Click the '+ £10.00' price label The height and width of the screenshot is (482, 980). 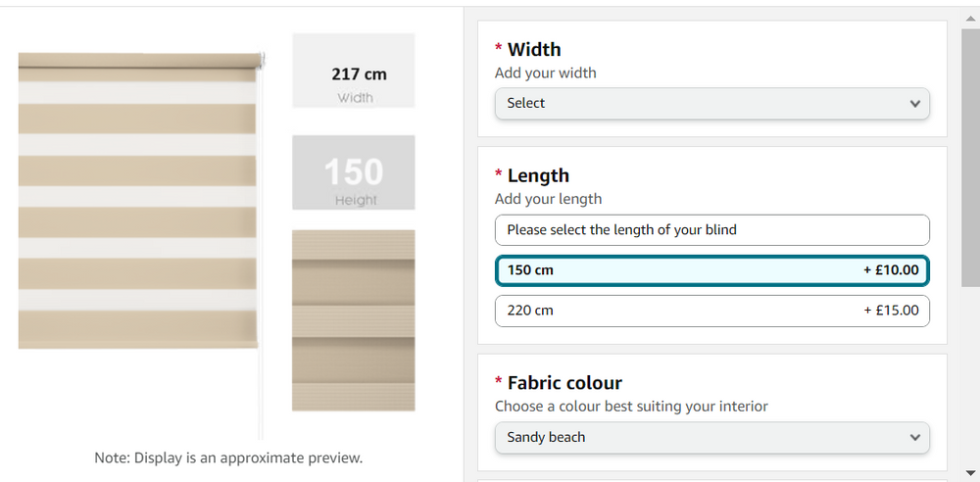click(x=891, y=270)
